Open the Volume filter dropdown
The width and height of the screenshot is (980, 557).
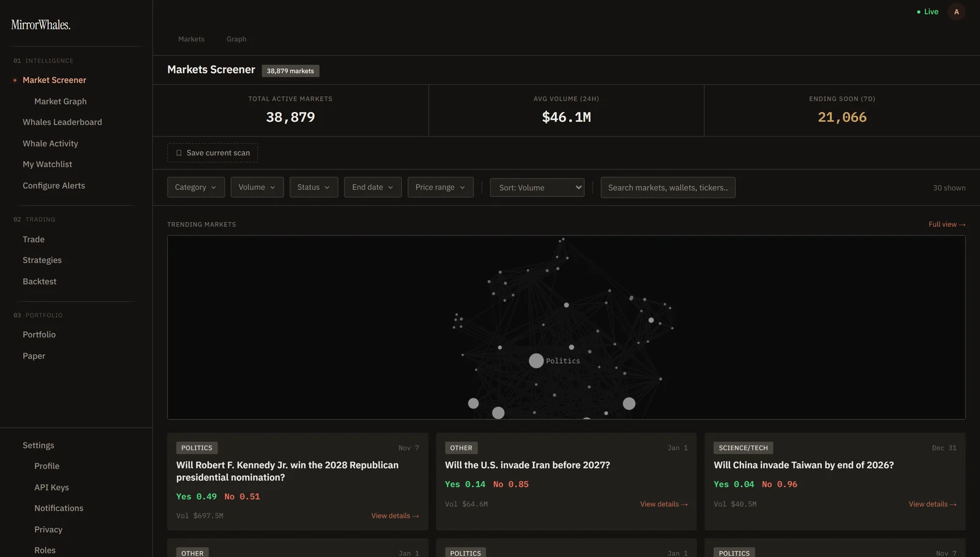point(257,187)
